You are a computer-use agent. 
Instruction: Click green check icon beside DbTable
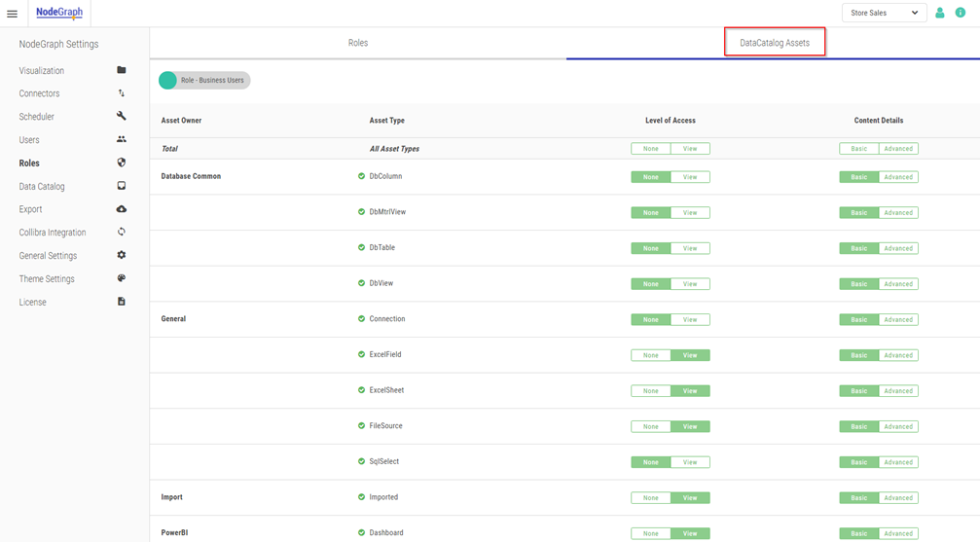click(x=361, y=247)
